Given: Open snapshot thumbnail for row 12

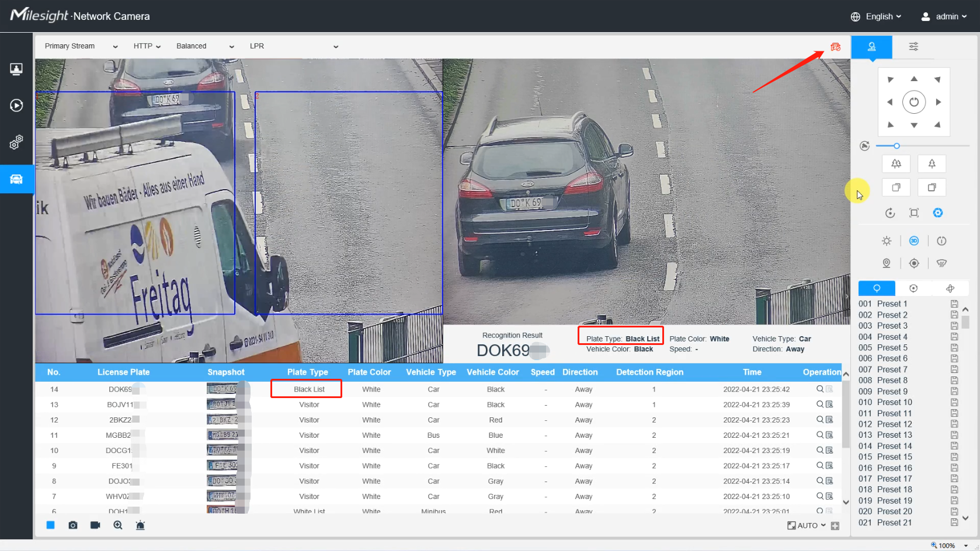Looking at the screenshot, I should coord(223,420).
